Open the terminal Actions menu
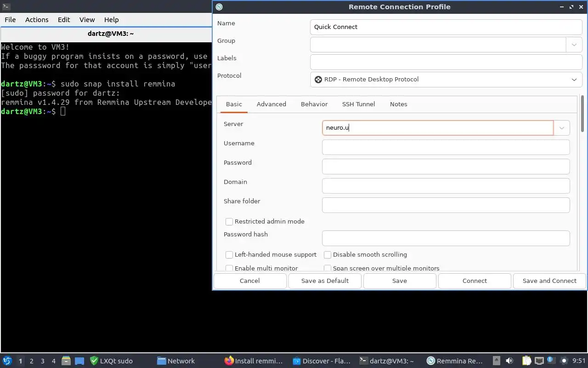Screen dimensions: 588x368 click(x=37, y=20)
